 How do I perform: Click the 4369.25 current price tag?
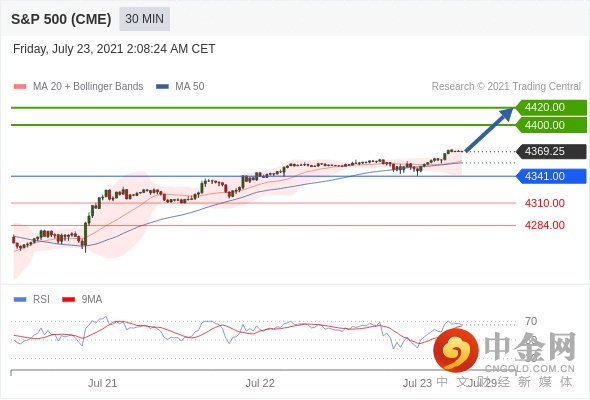(551, 151)
